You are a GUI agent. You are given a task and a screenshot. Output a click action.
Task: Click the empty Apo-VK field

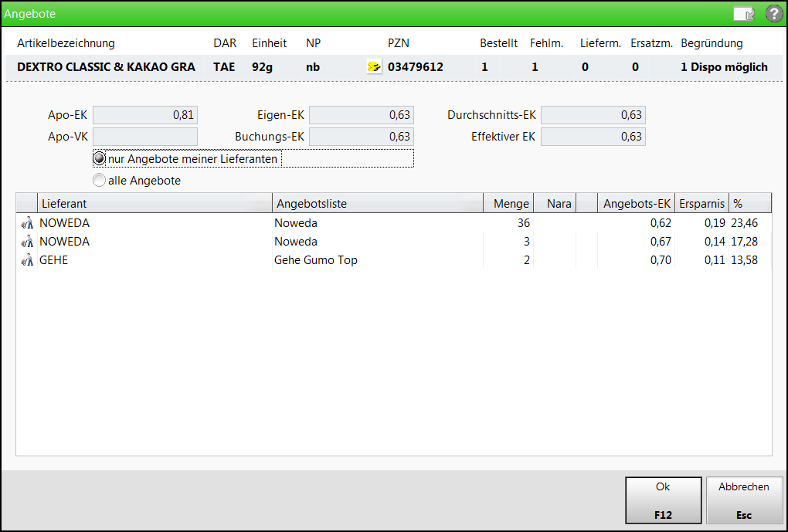(145, 137)
